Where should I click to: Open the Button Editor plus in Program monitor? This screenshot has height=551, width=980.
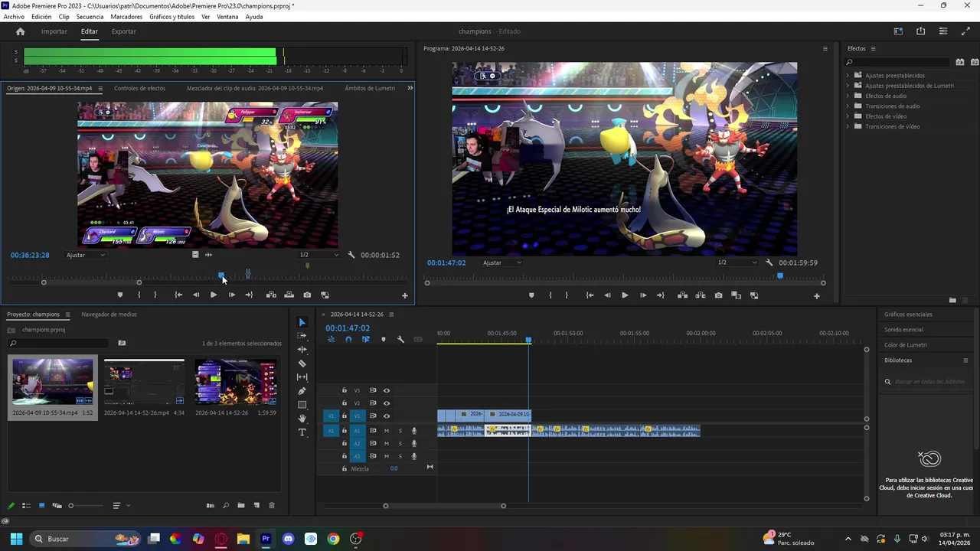pos(817,295)
